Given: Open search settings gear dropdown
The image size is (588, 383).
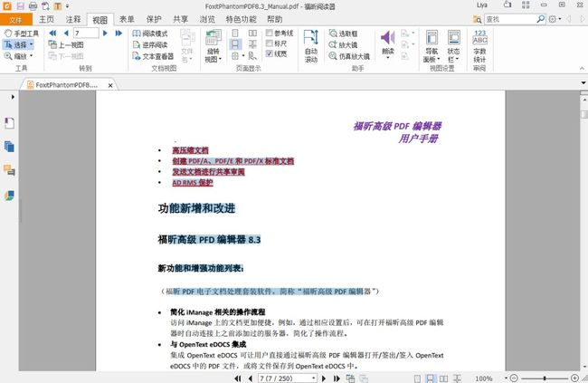Looking at the screenshot, I should pyautogui.click(x=555, y=19).
